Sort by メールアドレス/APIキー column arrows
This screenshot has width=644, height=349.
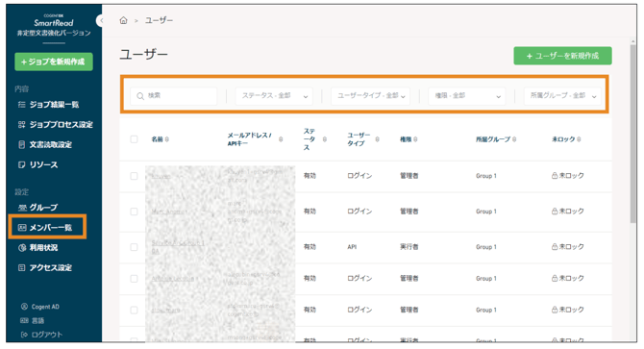click(x=281, y=139)
